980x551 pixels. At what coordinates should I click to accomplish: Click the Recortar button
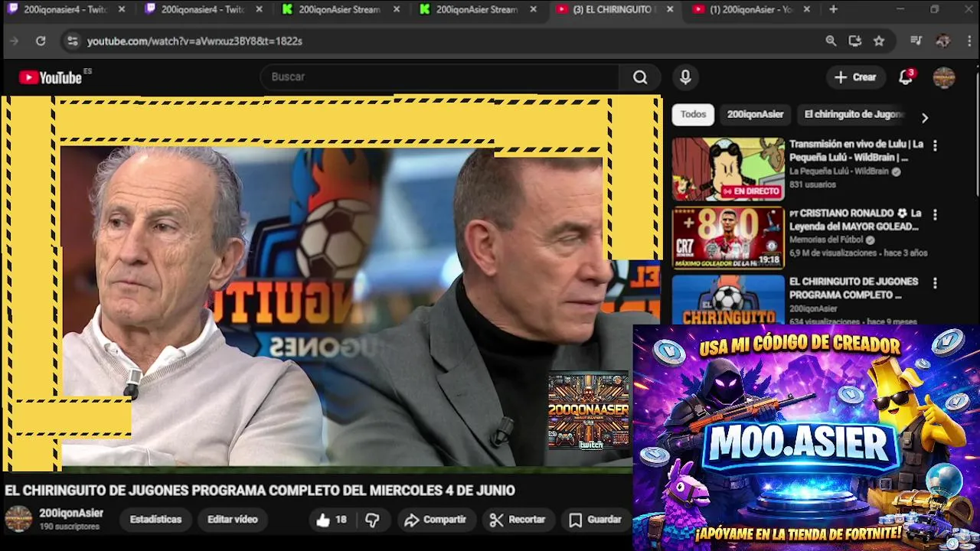[x=518, y=520]
